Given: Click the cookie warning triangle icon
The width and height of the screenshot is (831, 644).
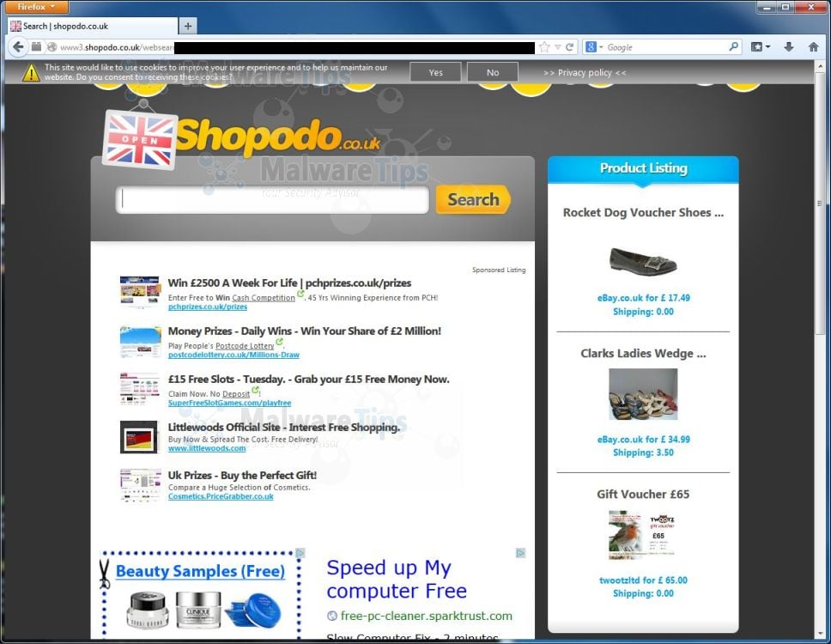Looking at the screenshot, I should (31, 73).
